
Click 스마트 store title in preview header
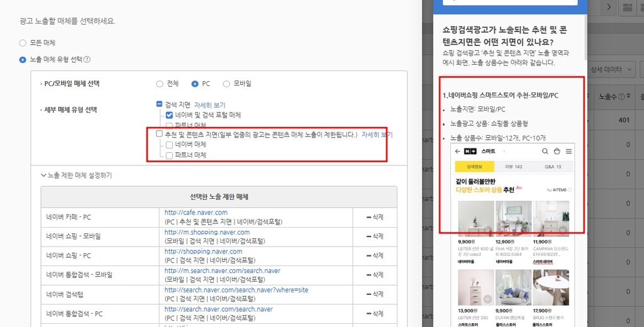pos(488,151)
